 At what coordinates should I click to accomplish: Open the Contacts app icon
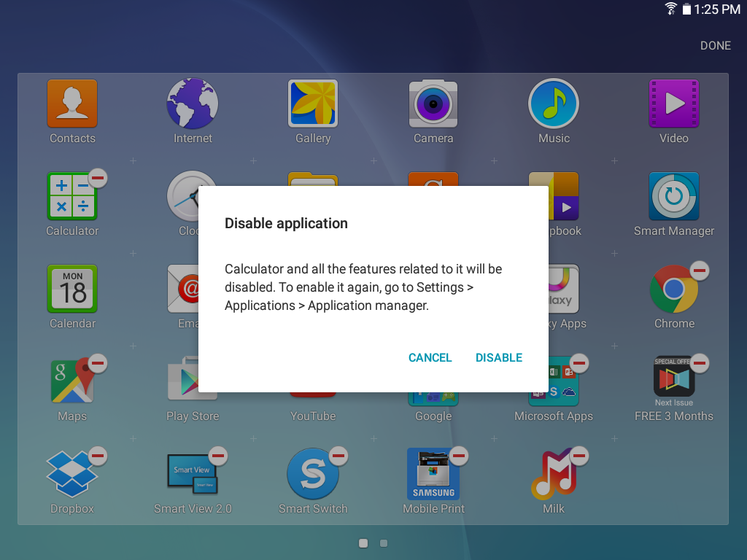click(72, 104)
